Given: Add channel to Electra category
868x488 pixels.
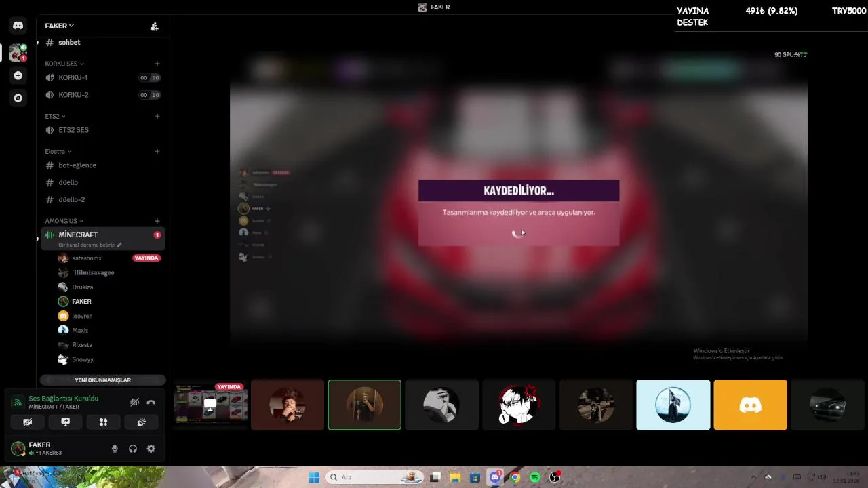Looking at the screenshot, I should [157, 151].
